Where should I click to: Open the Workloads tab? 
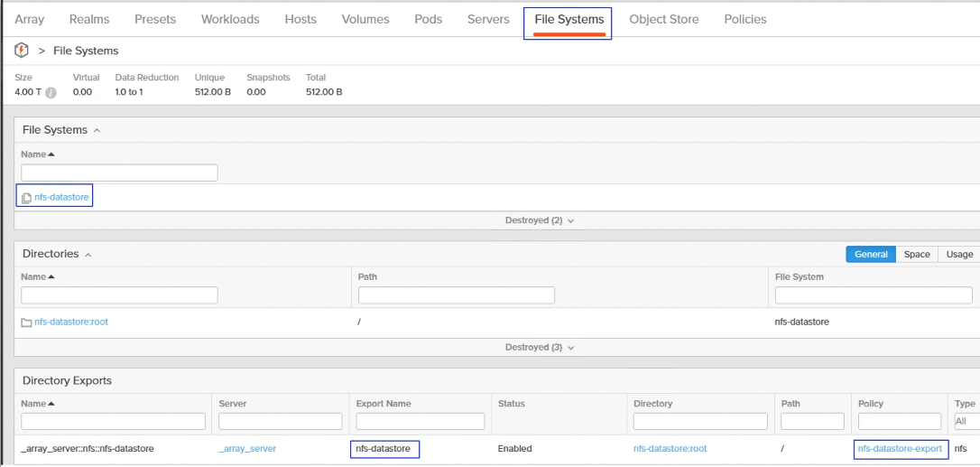click(230, 19)
